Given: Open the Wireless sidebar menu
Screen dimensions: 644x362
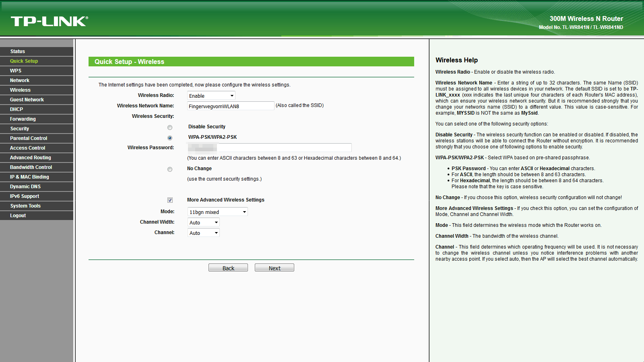Looking at the screenshot, I should coord(37,90).
